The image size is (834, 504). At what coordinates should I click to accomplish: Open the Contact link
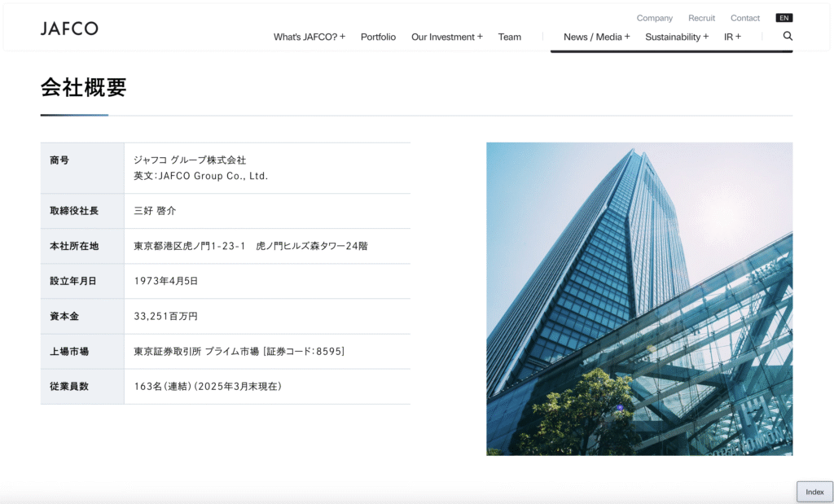click(745, 18)
